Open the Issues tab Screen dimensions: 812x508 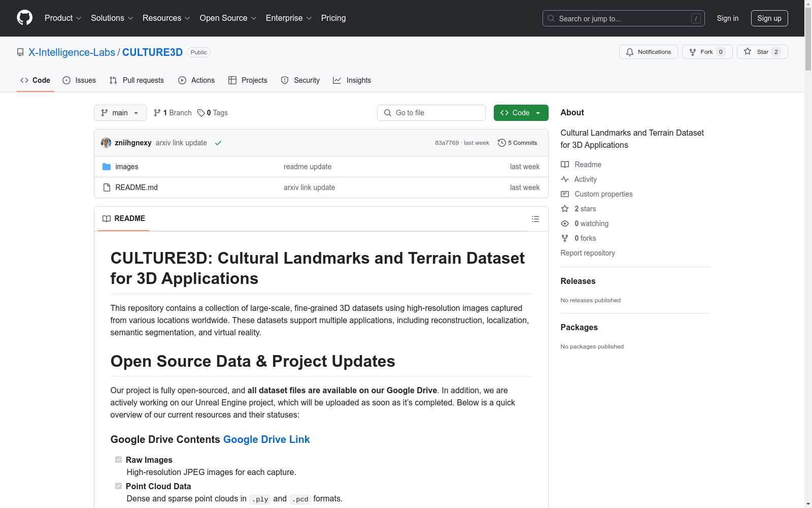tap(79, 80)
